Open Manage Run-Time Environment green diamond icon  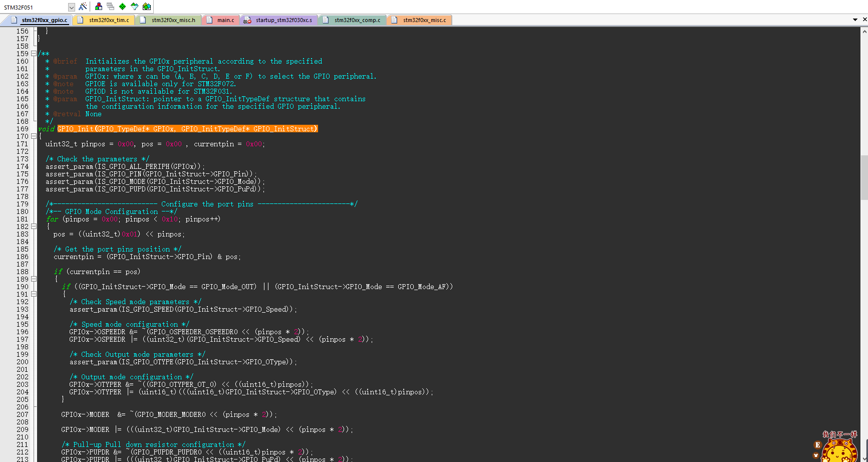point(123,7)
